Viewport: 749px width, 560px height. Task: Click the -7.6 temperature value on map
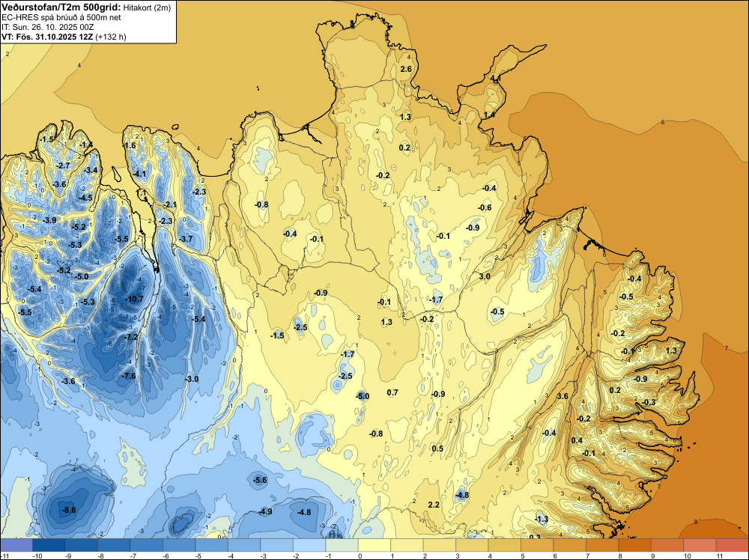(129, 376)
